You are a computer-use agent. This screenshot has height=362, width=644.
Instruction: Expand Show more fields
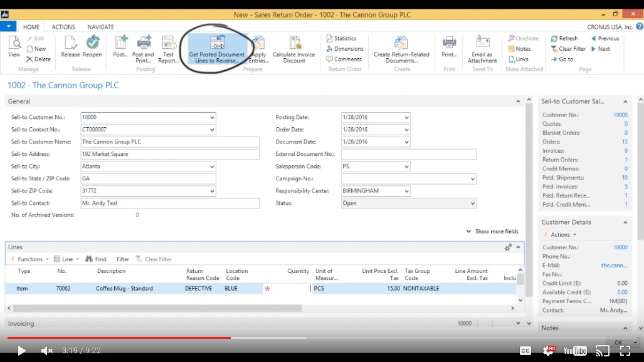(492, 232)
